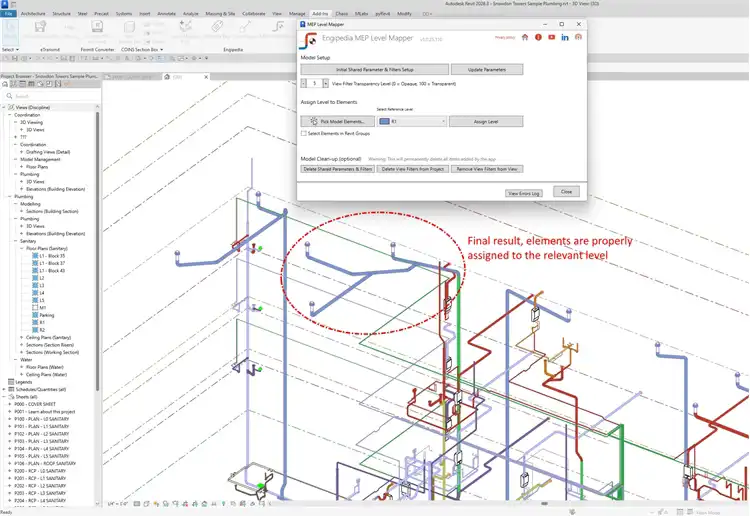Expand the Schedules/Quantities (all) node

pos(4,389)
